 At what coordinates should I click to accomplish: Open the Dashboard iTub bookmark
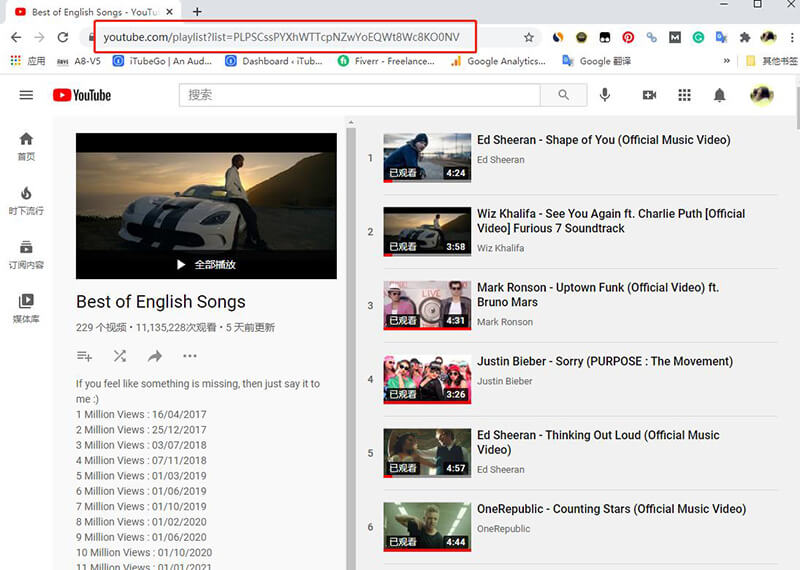tap(274, 61)
